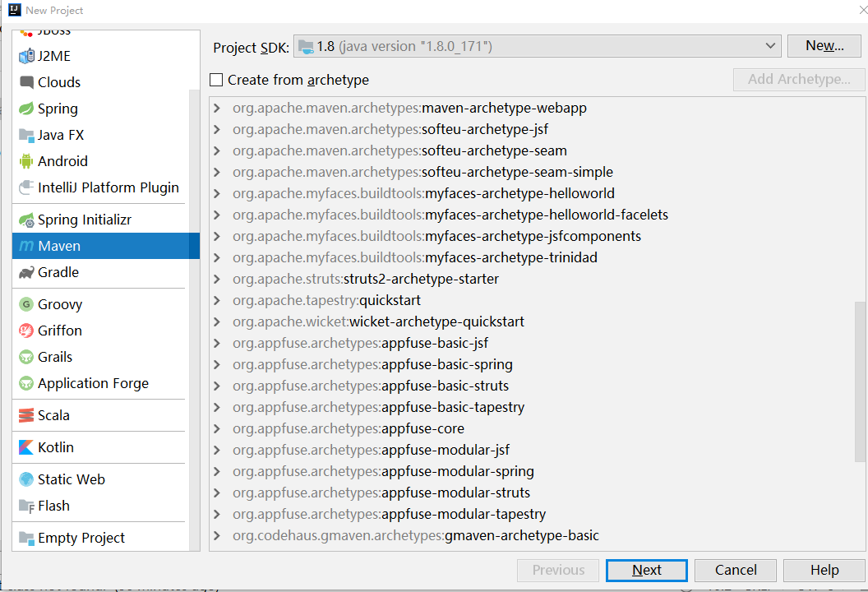Click the archetype list vertical scrollbar
Image resolution: width=868 pixels, height=592 pixels.
pos(860,382)
